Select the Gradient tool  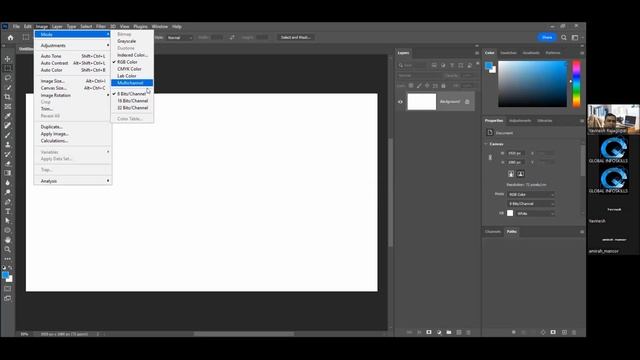(8, 173)
